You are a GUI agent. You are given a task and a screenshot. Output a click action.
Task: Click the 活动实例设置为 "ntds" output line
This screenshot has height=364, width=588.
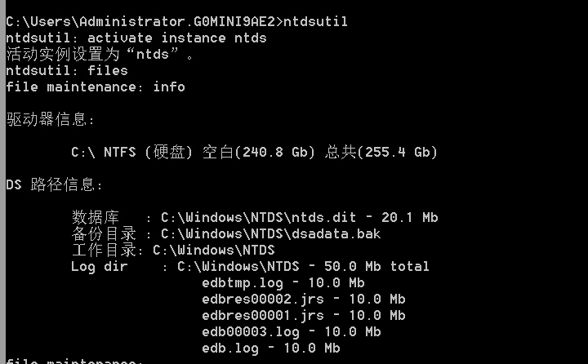point(100,55)
